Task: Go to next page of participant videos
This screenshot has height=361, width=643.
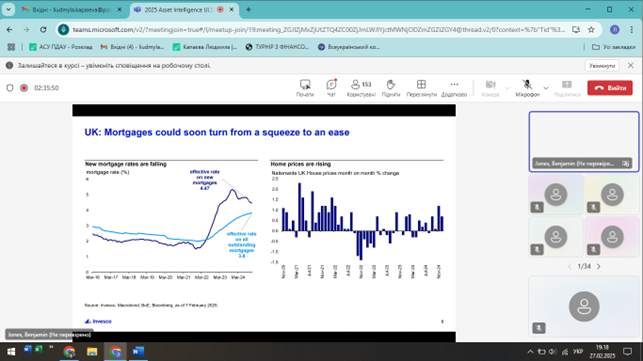Action: [x=599, y=267]
